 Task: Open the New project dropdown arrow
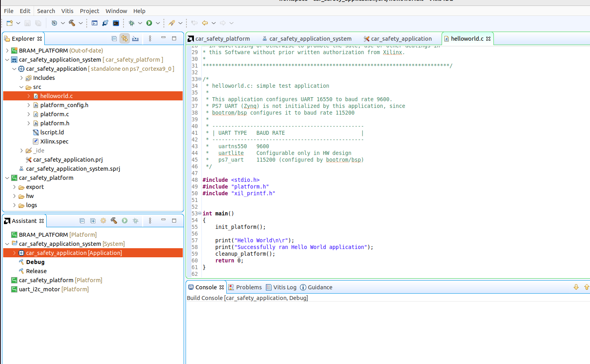(x=18, y=23)
